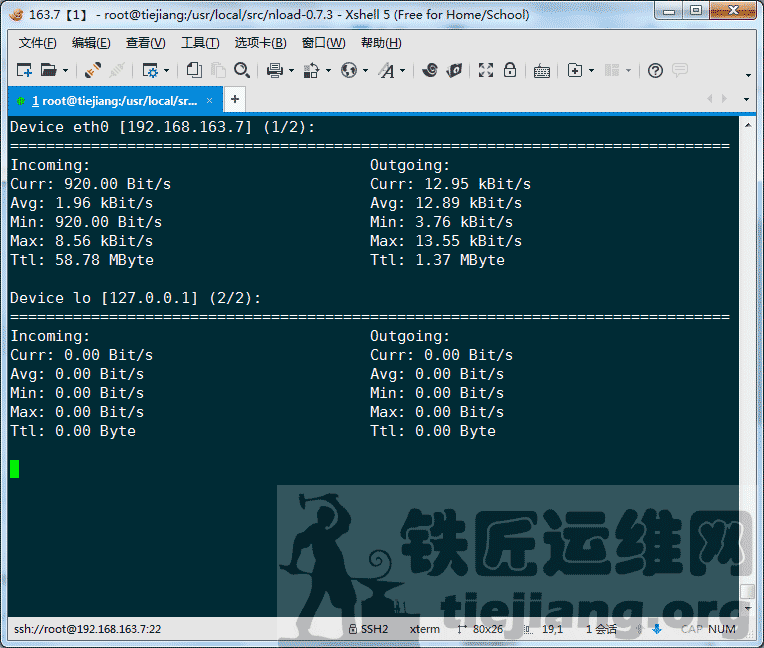
Task: Expand the Properties dropdown arrow
Action: (x=167, y=71)
